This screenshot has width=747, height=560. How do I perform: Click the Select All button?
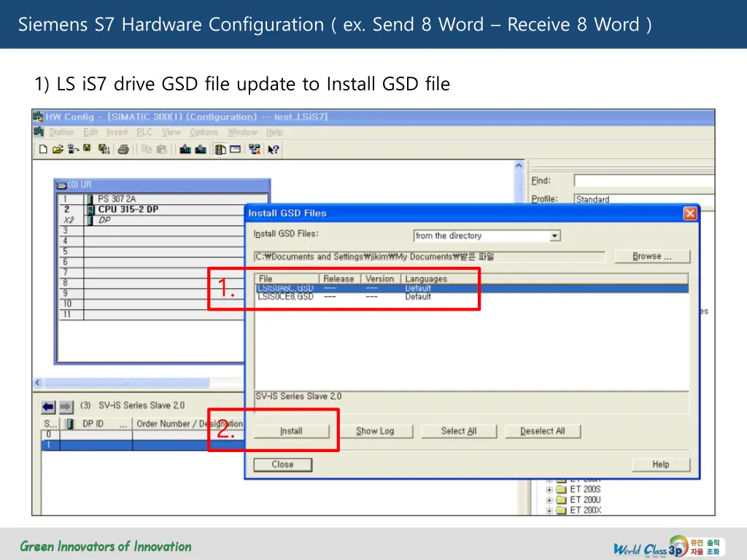click(x=459, y=432)
